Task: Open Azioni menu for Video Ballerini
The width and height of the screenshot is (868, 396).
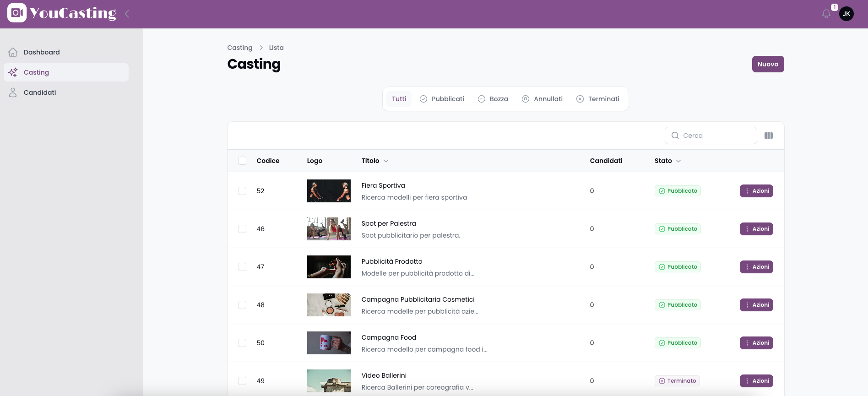Action: coord(756,381)
